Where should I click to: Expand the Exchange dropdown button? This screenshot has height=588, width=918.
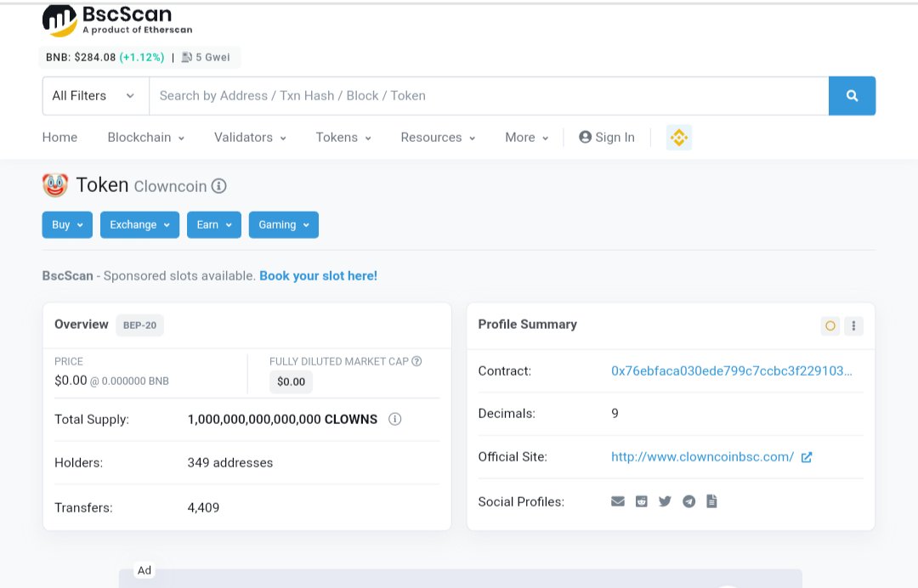click(139, 224)
